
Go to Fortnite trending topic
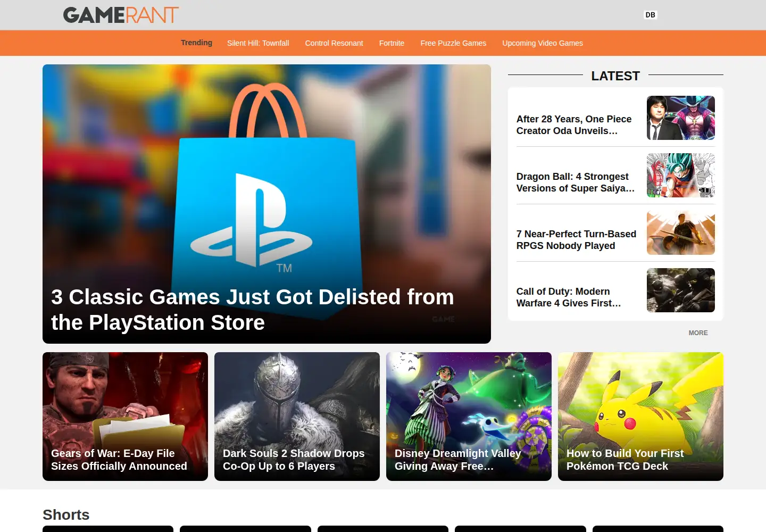pyautogui.click(x=392, y=43)
